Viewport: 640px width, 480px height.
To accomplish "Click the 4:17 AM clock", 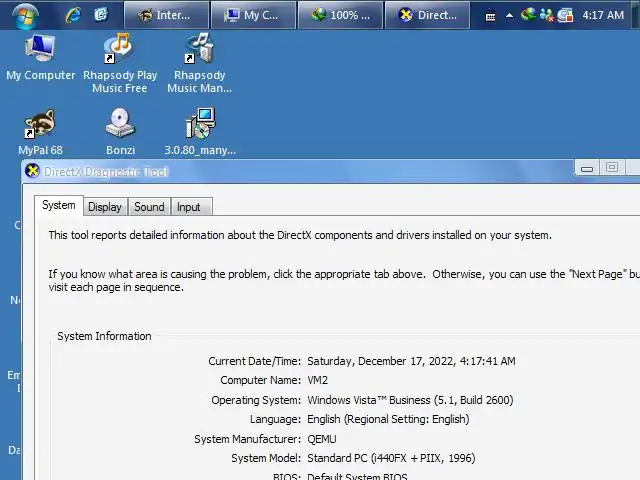I will pyautogui.click(x=603, y=15).
